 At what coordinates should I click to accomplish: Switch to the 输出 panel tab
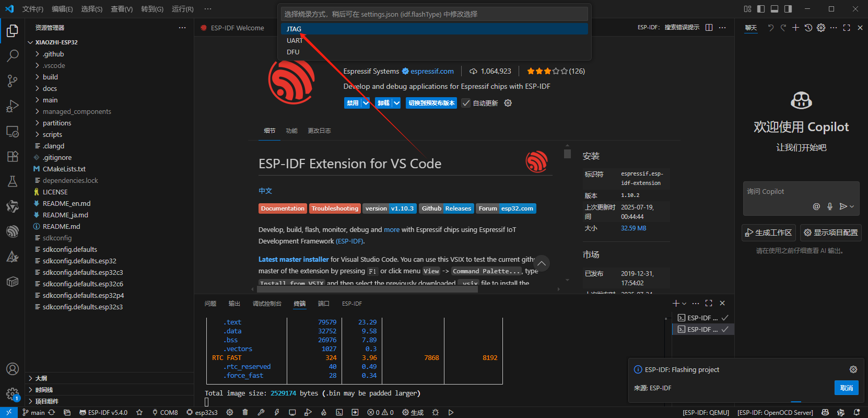click(x=234, y=304)
